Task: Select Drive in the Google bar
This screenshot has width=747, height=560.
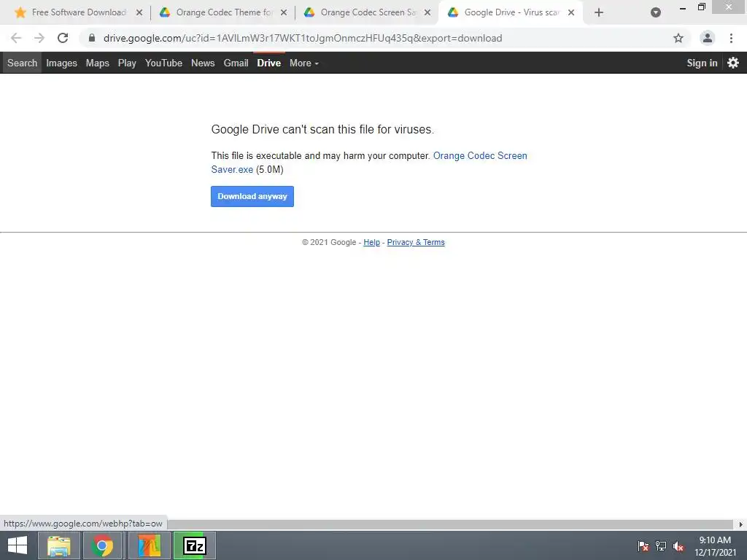Action: [268, 63]
